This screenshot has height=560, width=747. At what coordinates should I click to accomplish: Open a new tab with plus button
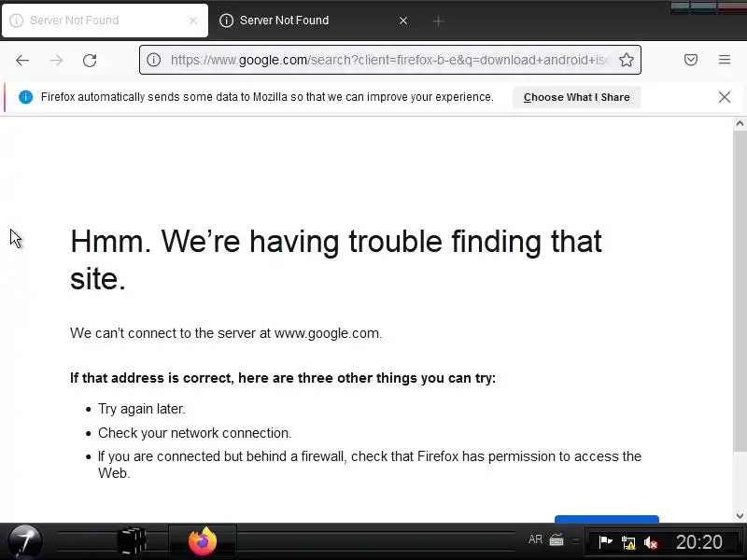[x=438, y=21]
